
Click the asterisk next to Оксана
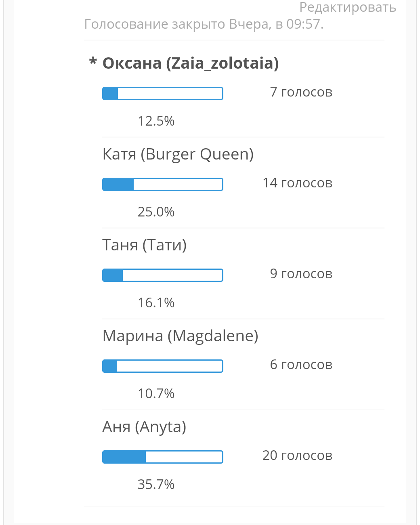(x=93, y=61)
